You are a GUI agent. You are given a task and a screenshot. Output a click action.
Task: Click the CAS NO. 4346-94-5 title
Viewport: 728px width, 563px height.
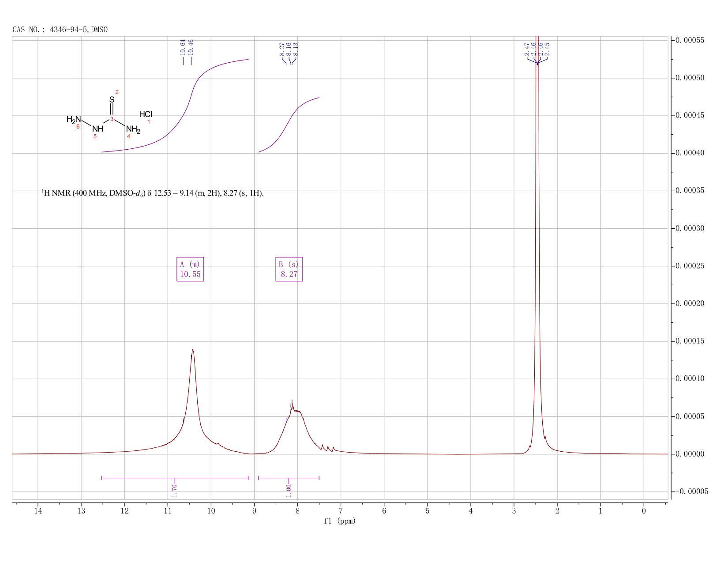pos(60,30)
